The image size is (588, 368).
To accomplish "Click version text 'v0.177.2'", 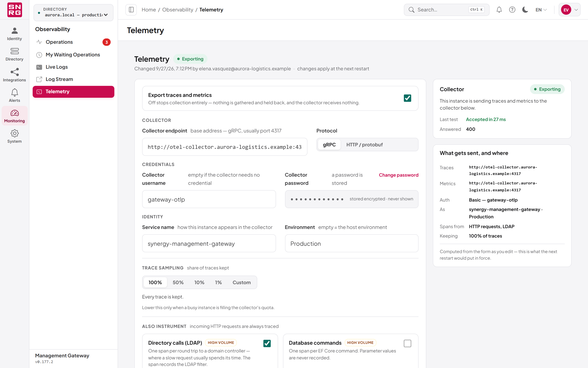I will [44, 362].
